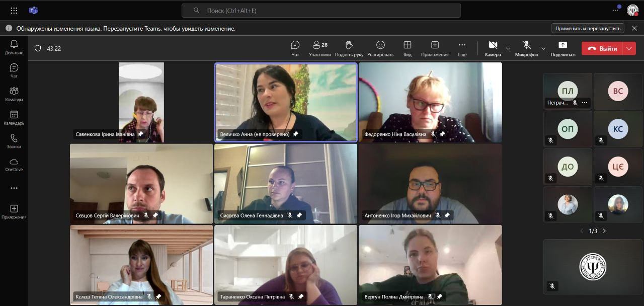
Task: Open the apps grid launcher icon
Action: (14, 10)
